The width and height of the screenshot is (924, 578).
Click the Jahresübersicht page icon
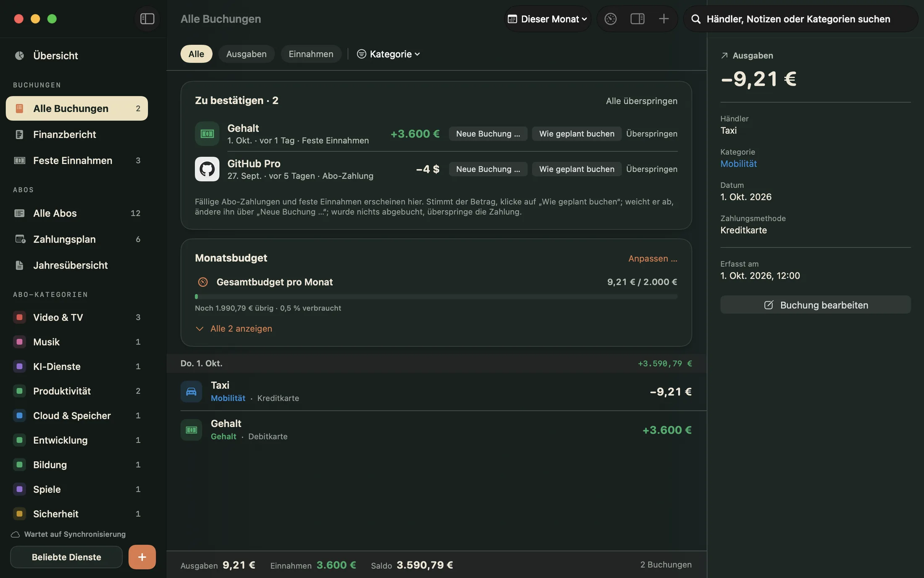19,265
